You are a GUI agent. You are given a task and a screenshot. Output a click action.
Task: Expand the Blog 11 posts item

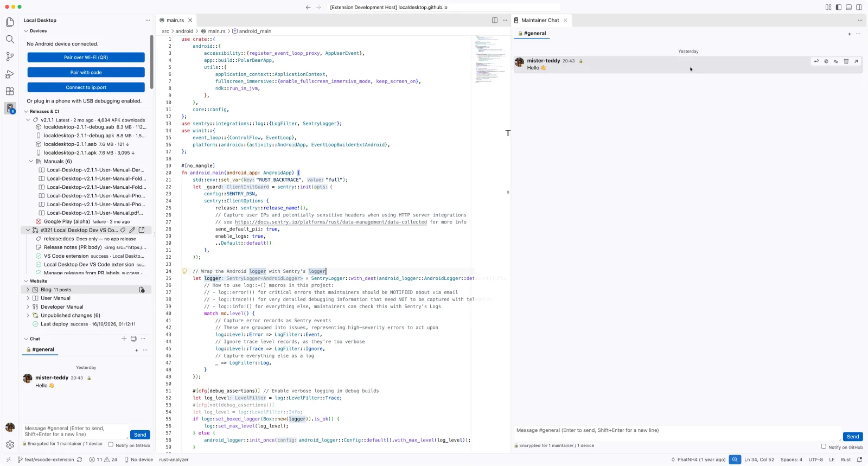[x=28, y=290]
